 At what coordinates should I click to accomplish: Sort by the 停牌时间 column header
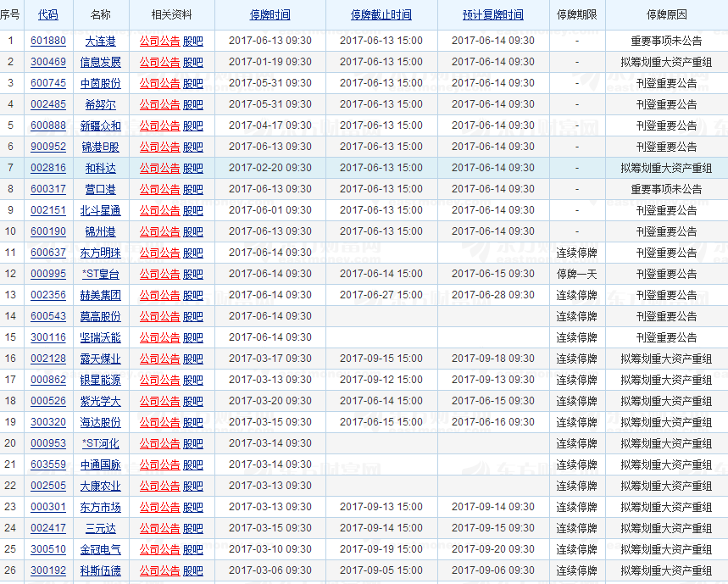coord(270,15)
